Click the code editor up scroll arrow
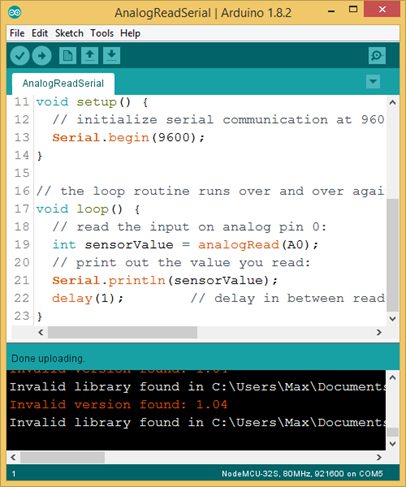The image size is (406, 487). (x=393, y=102)
